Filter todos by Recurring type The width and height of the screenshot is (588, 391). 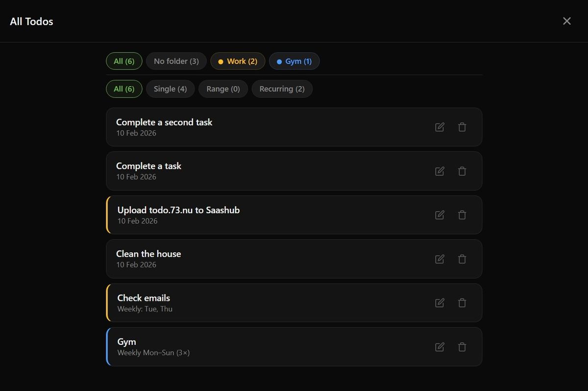coord(282,89)
